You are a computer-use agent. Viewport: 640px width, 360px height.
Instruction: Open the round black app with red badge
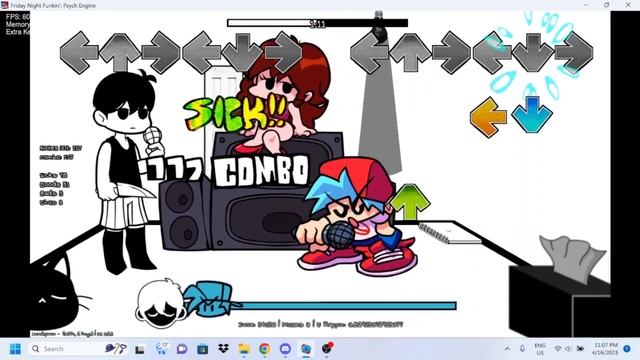click(327, 348)
